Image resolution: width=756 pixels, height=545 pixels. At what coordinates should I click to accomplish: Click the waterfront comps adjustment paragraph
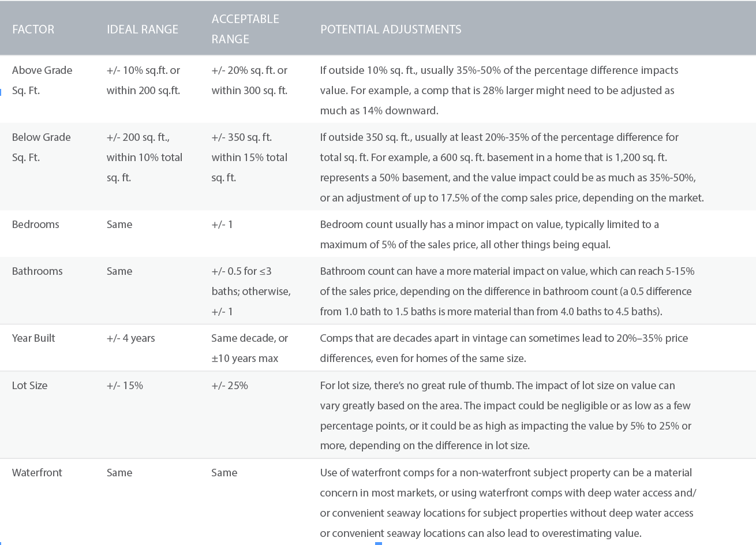508,503
